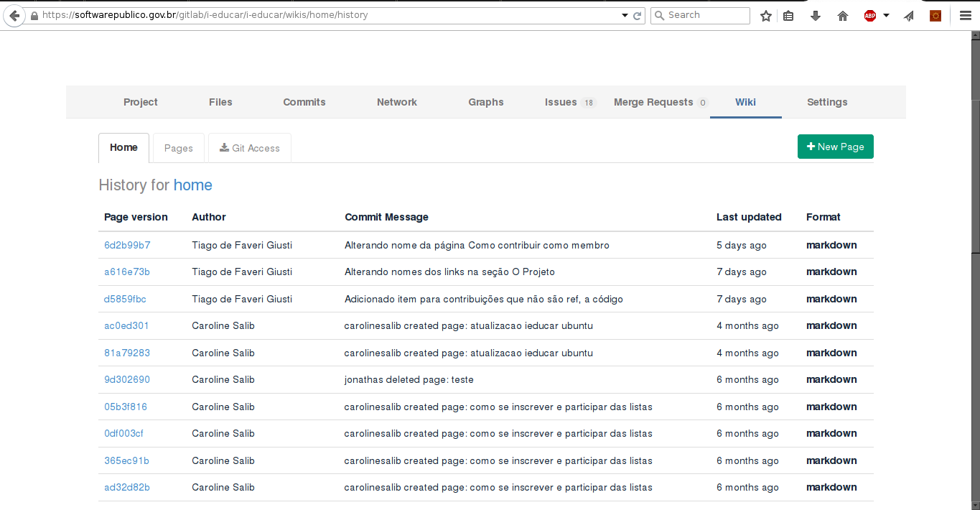Open the Settings tab
Screen dimensions: 980x510
[x=827, y=102]
